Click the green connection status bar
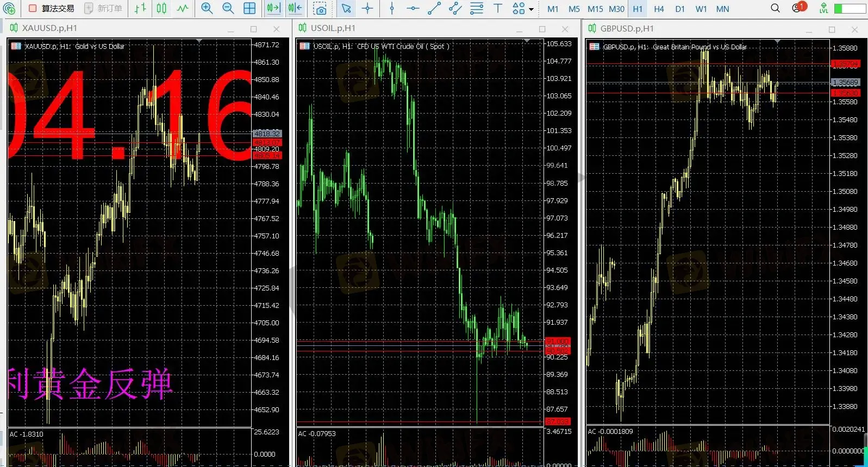Screen dimensions: 868x467 850,9
